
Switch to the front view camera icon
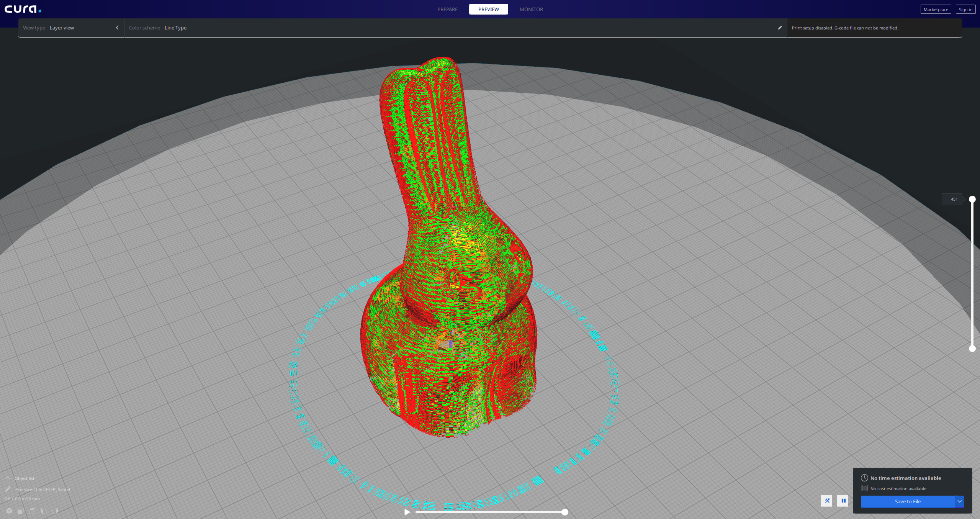(x=21, y=511)
